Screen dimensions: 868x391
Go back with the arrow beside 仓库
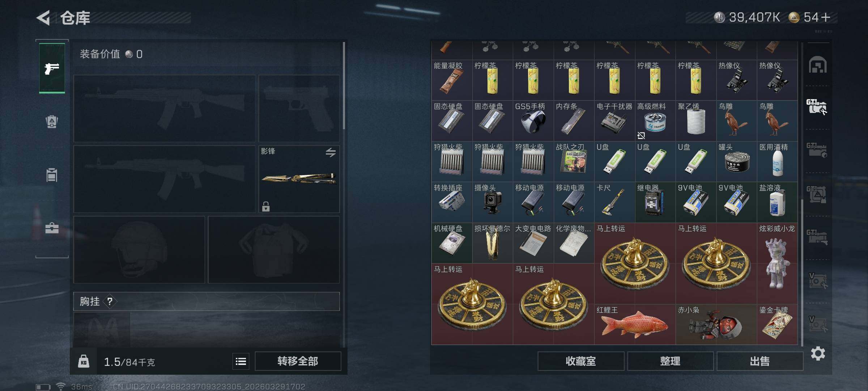tap(43, 18)
